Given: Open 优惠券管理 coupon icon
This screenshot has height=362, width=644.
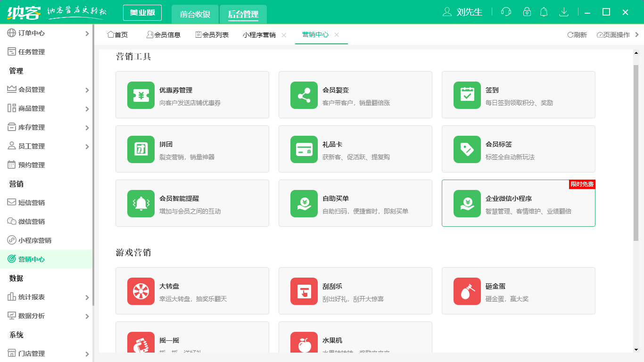Looking at the screenshot, I should 140,94.
